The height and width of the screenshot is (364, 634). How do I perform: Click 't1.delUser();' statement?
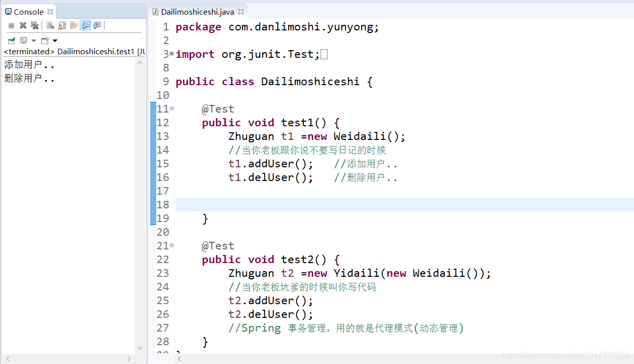click(271, 177)
